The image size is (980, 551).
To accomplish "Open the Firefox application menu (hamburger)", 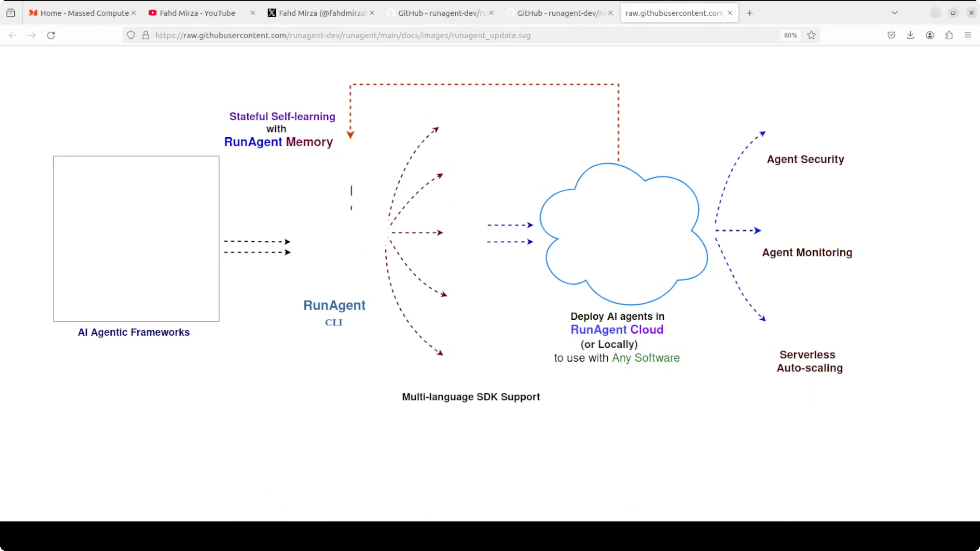I will [x=968, y=35].
